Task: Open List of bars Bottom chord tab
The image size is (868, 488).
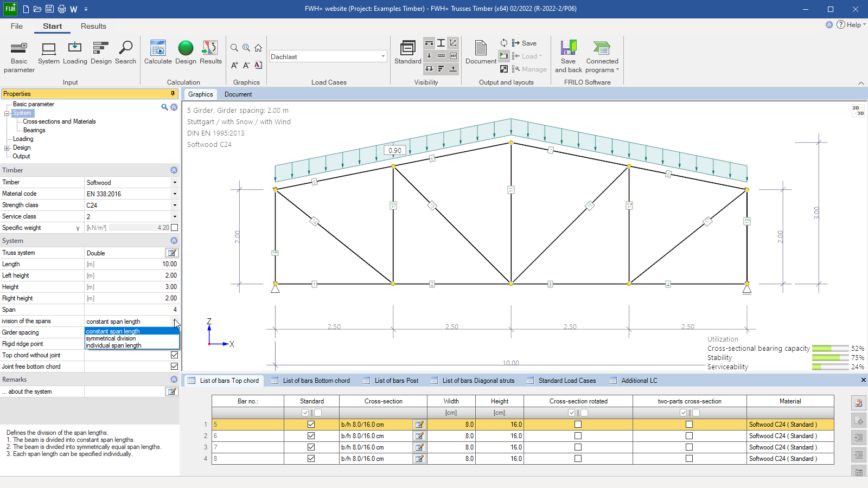Action: tap(310, 381)
